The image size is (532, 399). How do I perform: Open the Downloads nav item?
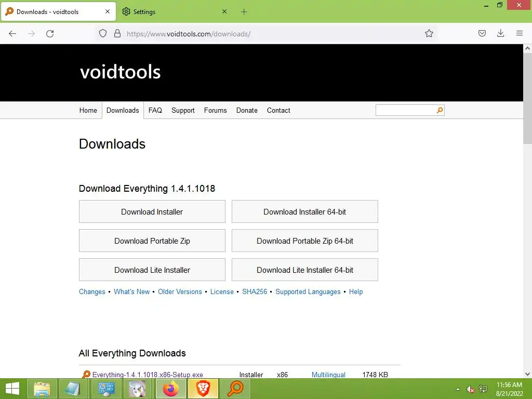click(x=123, y=110)
